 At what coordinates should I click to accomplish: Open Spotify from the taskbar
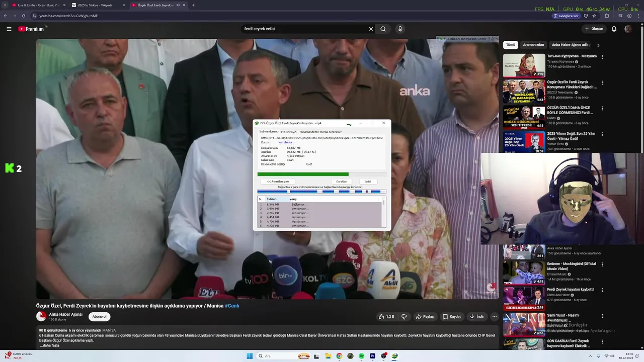point(361,356)
